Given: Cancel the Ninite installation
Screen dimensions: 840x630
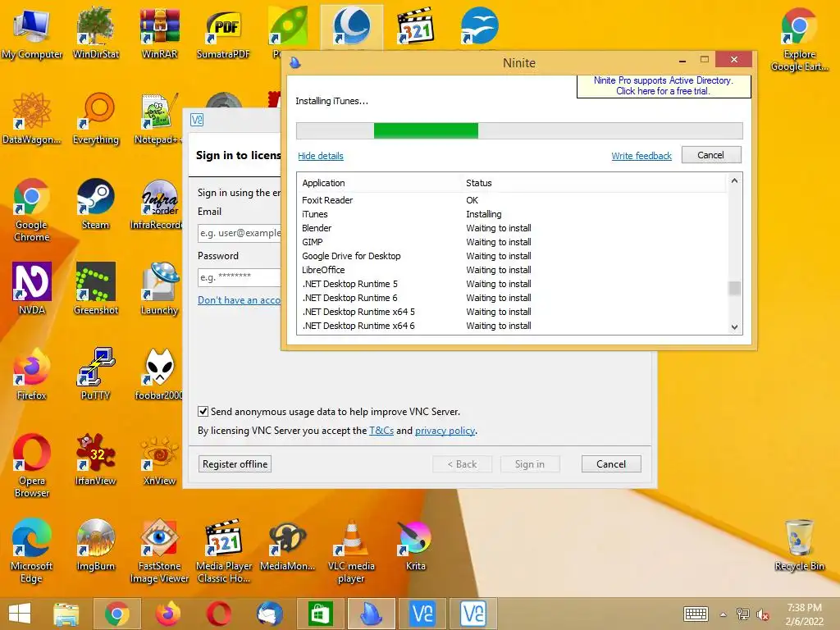Looking at the screenshot, I should (711, 155).
